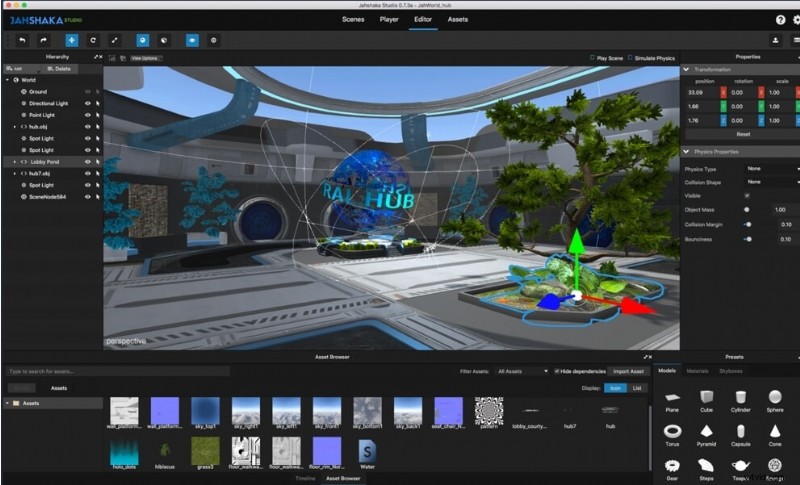Select the Scale tool
This screenshot has height=485, width=800.
coord(114,40)
